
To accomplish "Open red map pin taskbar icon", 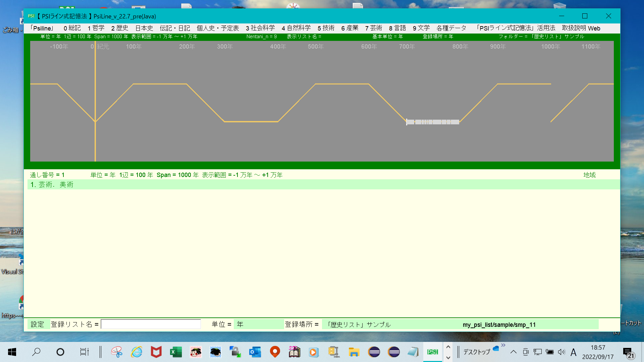I will (x=275, y=352).
